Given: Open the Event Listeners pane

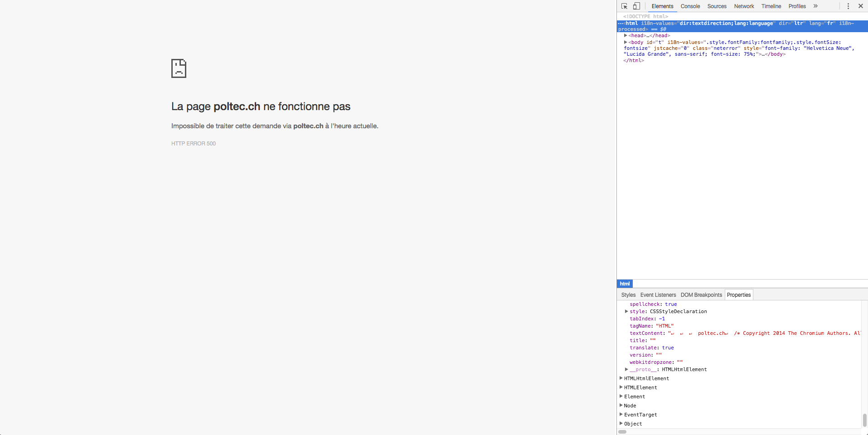Looking at the screenshot, I should click(658, 295).
